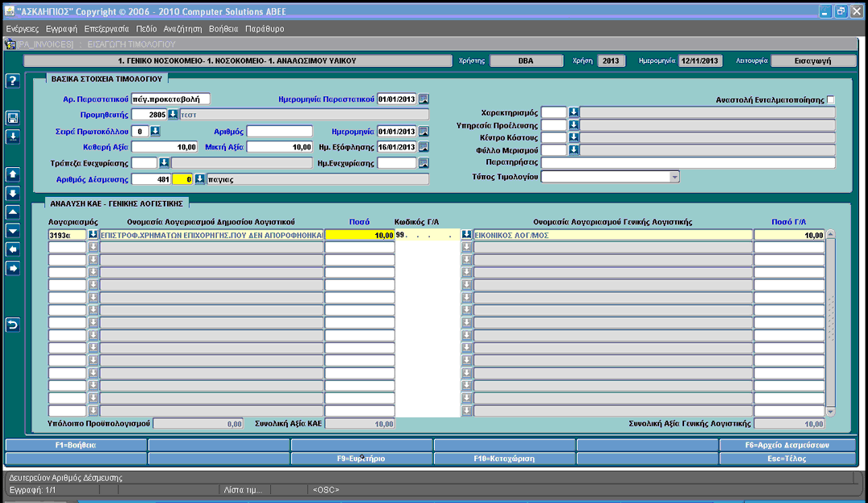
Task: Click the grid scrollbar up arrow
Action: tap(830, 234)
